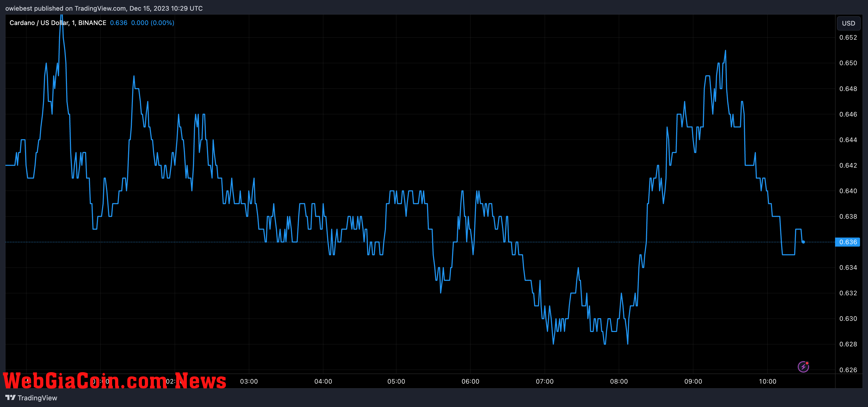Click the 0.626 price axis label

point(848,370)
